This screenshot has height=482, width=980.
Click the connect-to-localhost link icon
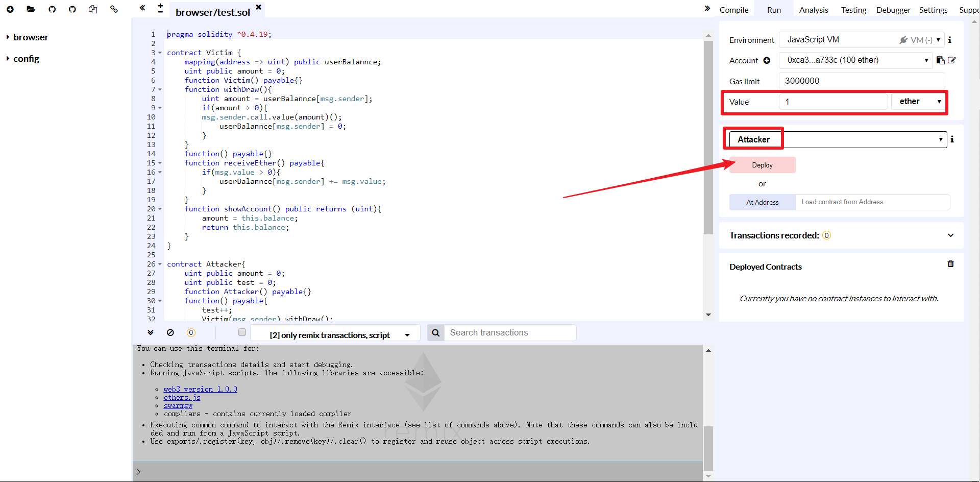coord(114,9)
